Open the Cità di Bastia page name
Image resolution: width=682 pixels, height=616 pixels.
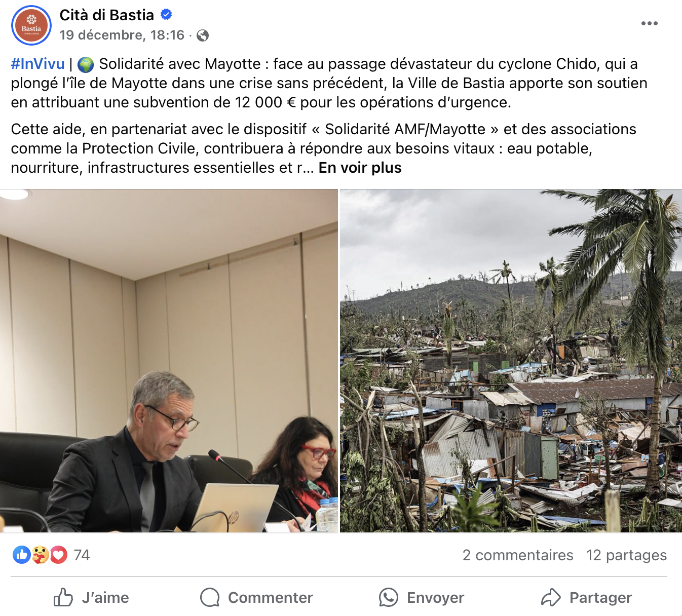point(107,15)
